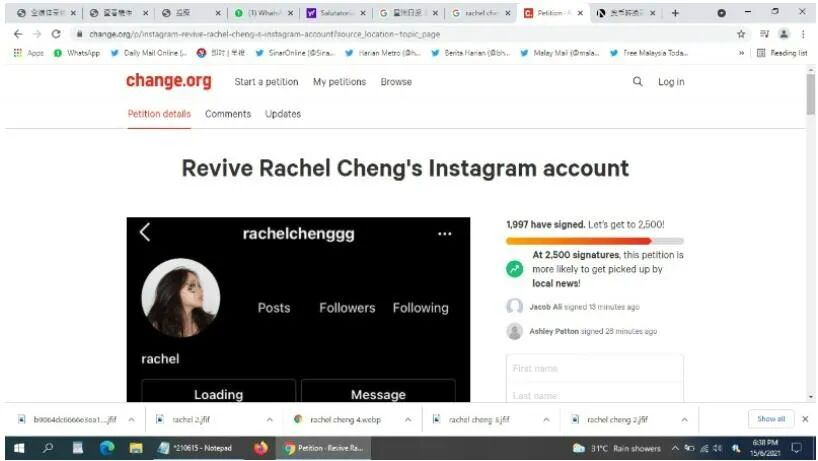Viewport: 818px width, 461px height.
Task: Expand options for rachel 2.jfif download
Action: (x=269, y=419)
